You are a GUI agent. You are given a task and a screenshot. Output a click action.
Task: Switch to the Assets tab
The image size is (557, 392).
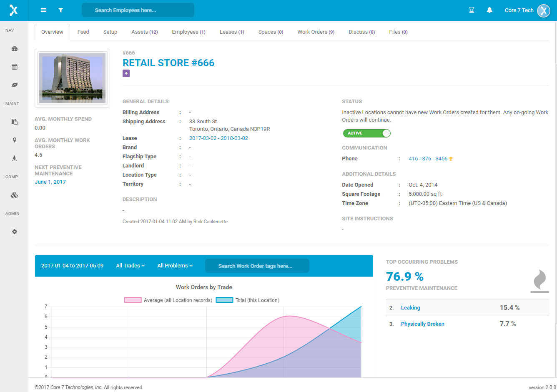(145, 32)
